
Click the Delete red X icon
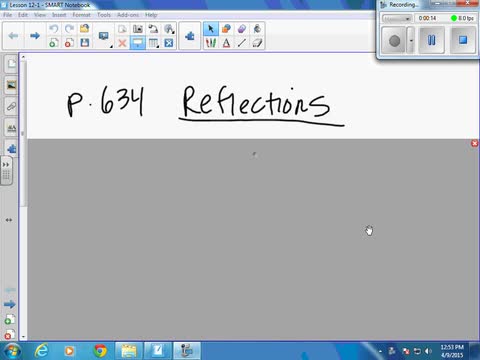[x=122, y=43]
